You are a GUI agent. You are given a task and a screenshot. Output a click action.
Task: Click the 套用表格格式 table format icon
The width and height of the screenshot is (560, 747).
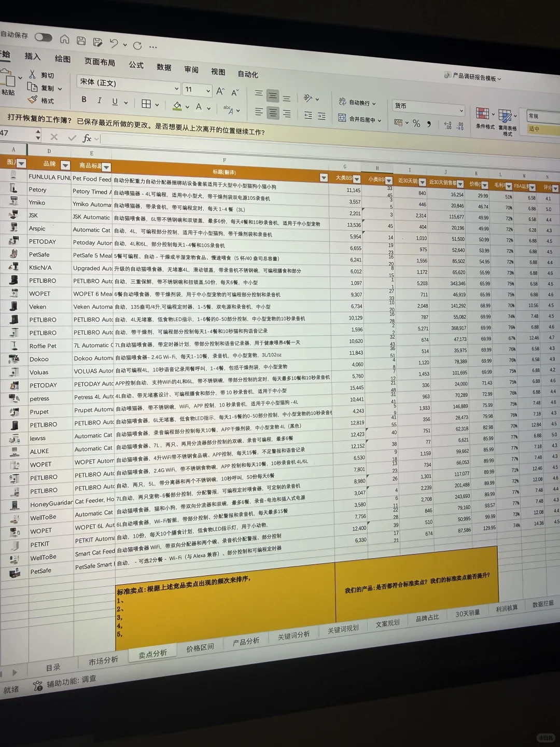505,116
